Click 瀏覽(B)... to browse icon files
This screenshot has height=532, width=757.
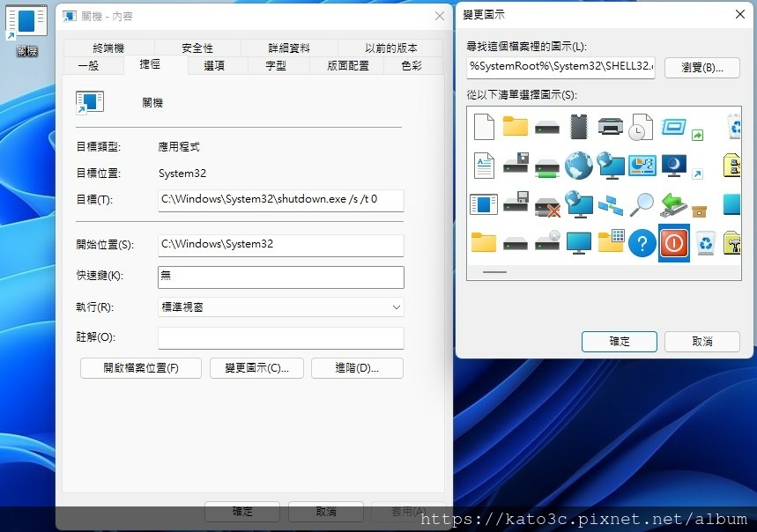point(702,68)
